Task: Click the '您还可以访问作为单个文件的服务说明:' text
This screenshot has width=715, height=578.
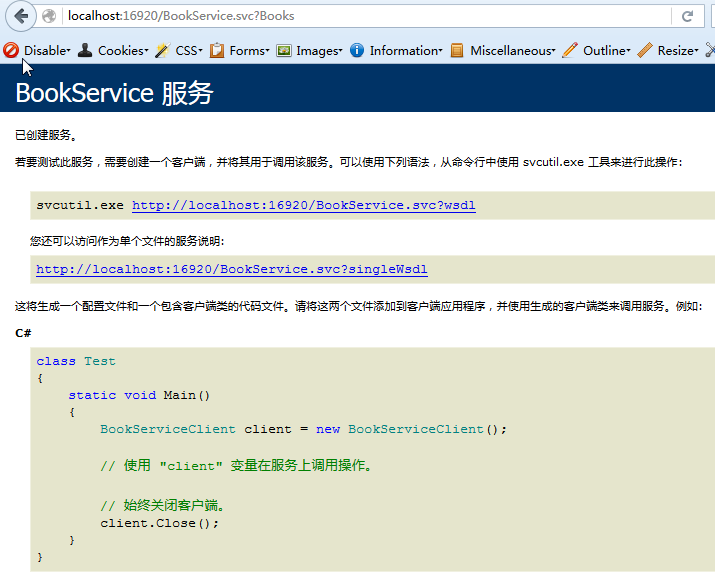Action: click(127, 241)
